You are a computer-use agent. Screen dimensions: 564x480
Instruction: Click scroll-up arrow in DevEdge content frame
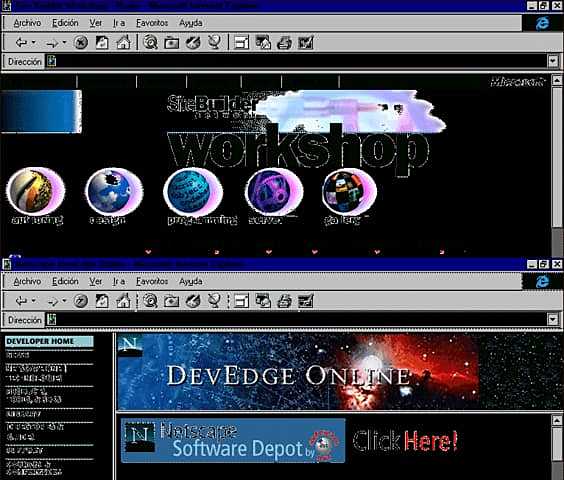[557, 420]
